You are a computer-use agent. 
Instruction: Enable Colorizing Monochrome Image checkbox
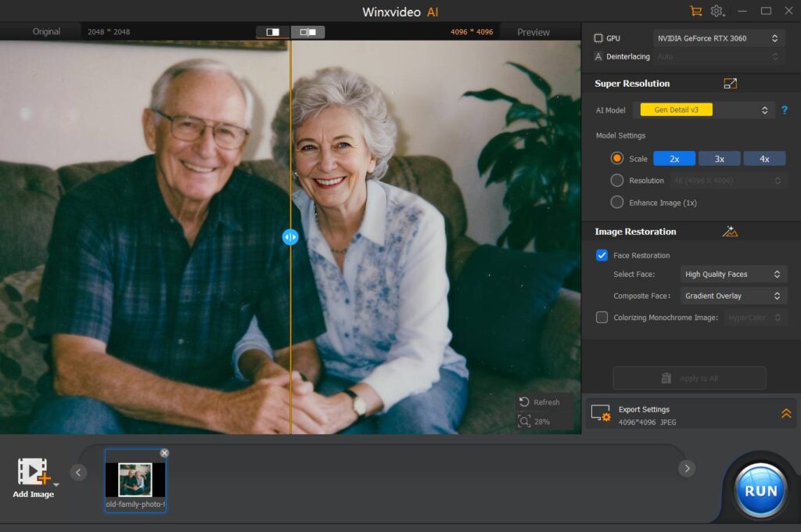click(x=602, y=318)
